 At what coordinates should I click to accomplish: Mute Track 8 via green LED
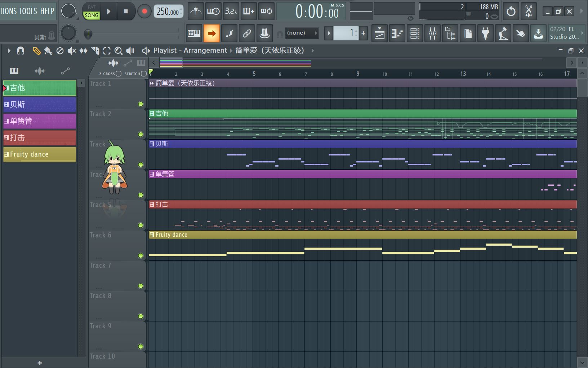point(141,316)
